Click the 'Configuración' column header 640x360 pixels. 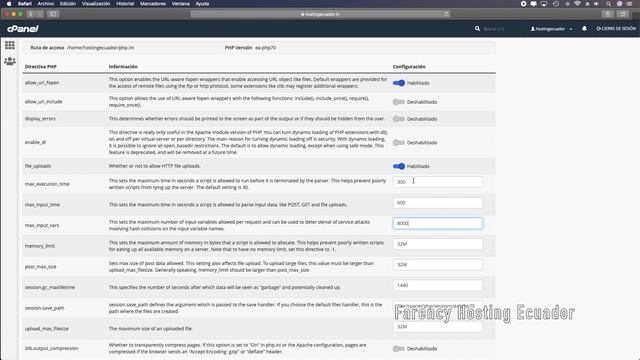coord(409,67)
